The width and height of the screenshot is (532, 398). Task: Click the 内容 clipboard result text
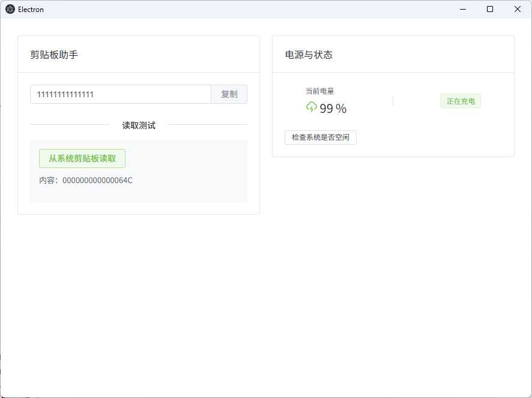pyautogui.click(x=86, y=180)
